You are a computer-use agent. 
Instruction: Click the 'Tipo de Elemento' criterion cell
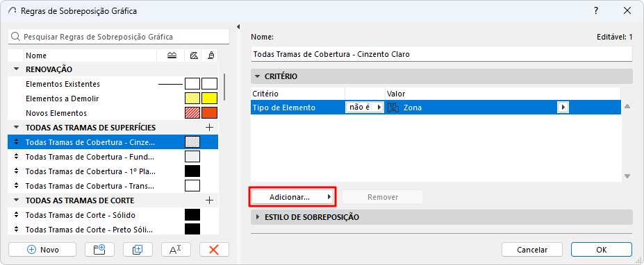pyautogui.click(x=298, y=108)
